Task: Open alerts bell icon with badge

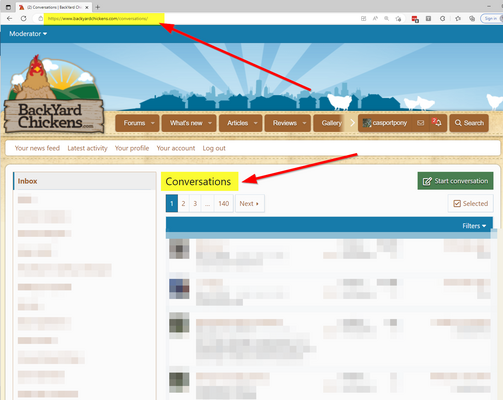Action: pos(438,123)
